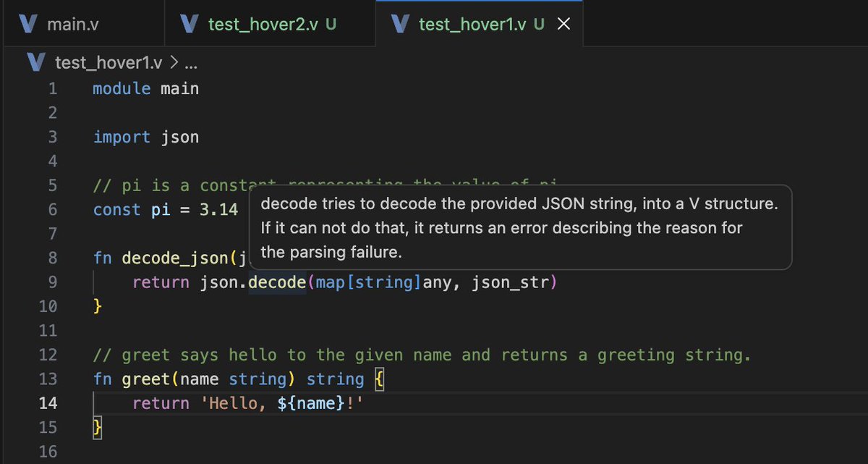Screen dimensions: 868x464
Task: Click 'json' in the import statement
Action: [x=180, y=137]
